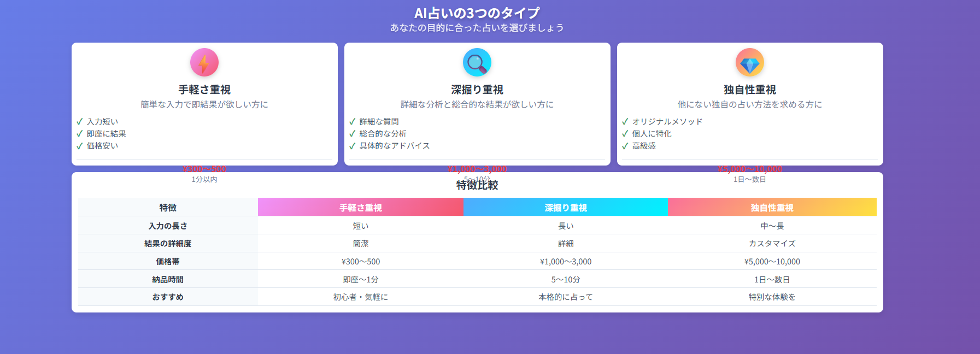
Task: Expand the 深掘り重視 pricing card
Action: [x=477, y=104]
